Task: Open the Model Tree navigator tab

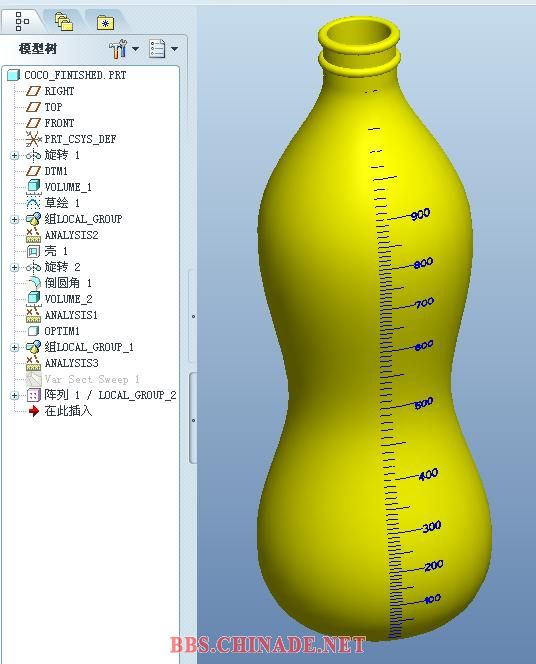Action: click(x=22, y=21)
